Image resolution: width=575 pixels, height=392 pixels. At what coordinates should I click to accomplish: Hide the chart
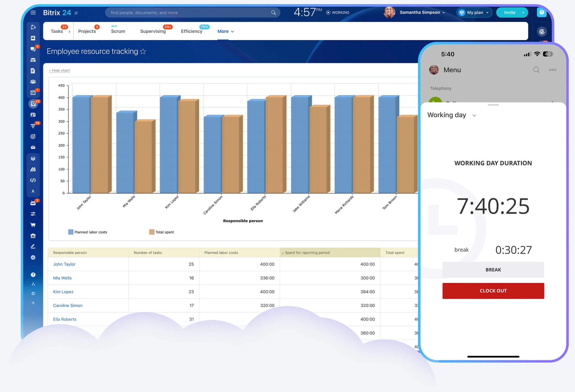[60, 71]
